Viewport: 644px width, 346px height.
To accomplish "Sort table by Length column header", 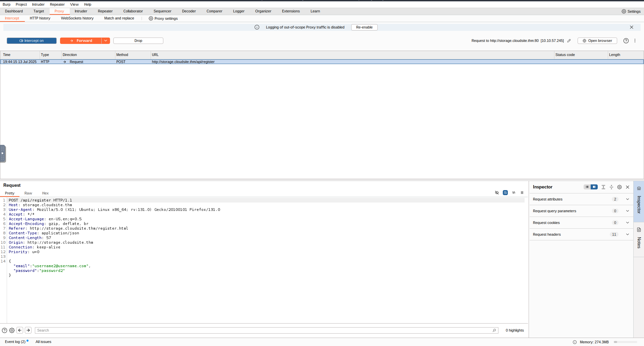I will click(625, 55).
